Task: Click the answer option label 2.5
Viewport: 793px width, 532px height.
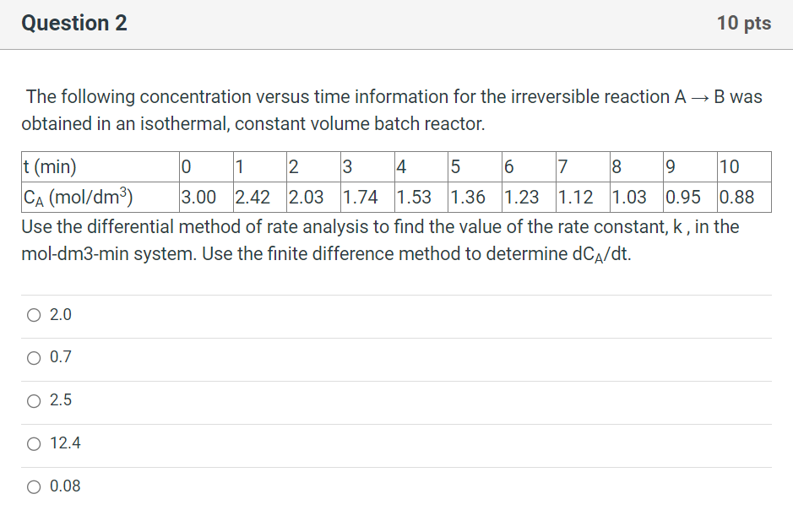Action: 61,400
